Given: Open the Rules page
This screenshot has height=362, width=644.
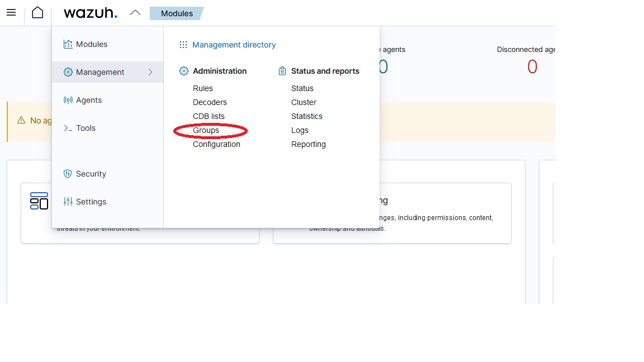Looking at the screenshot, I should point(202,88).
